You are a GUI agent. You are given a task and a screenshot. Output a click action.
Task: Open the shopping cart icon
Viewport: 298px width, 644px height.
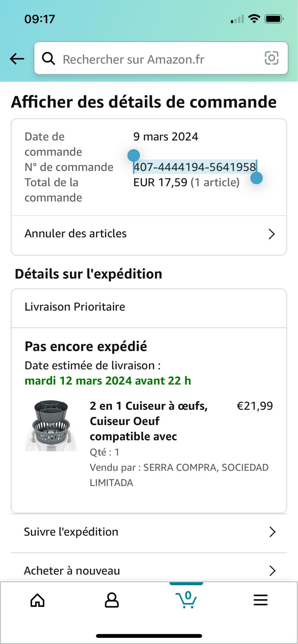[186, 599]
